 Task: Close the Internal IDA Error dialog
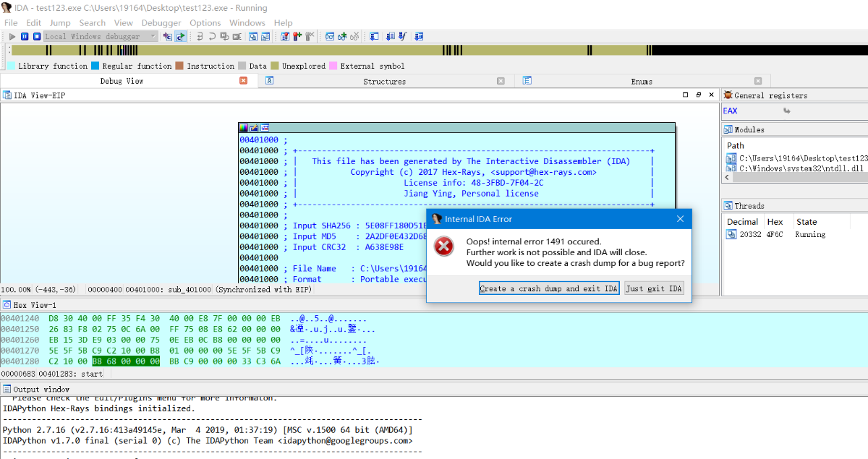pyautogui.click(x=680, y=218)
